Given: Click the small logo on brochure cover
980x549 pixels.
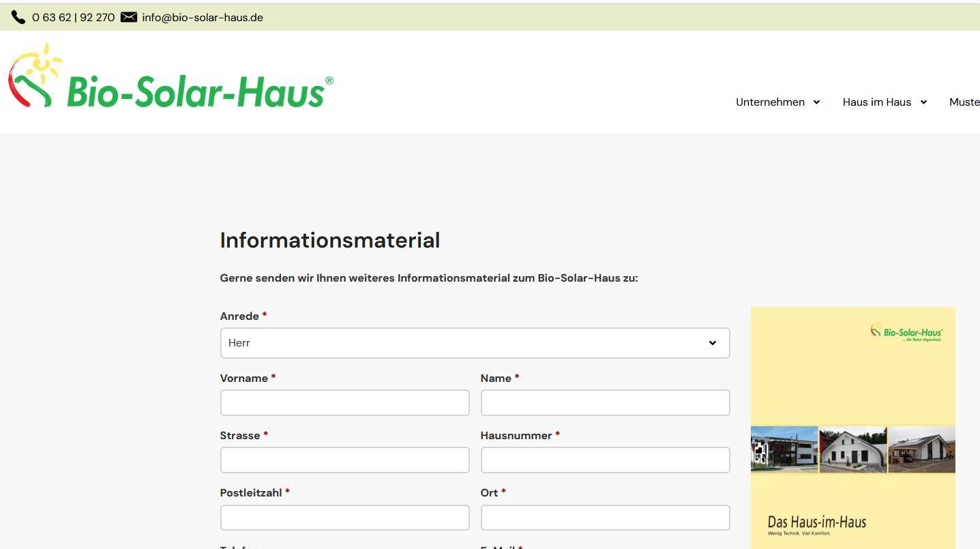Looking at the screenshot, I should point(906,332).
